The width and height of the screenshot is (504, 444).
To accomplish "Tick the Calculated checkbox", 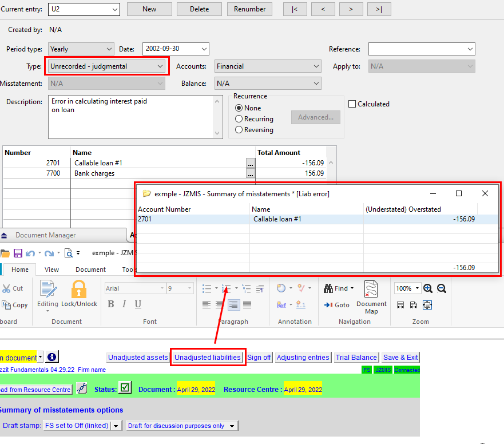I will 352,104.
